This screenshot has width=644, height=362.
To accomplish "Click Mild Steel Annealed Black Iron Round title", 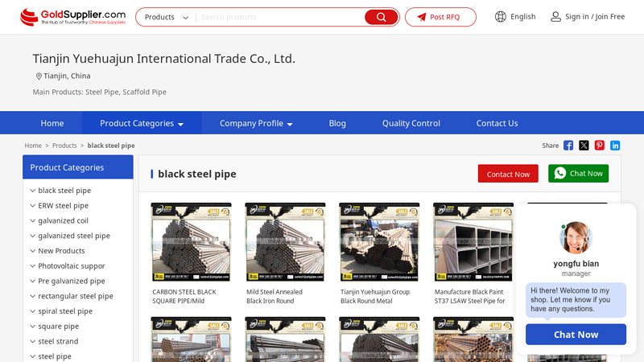I will point(275,296).
